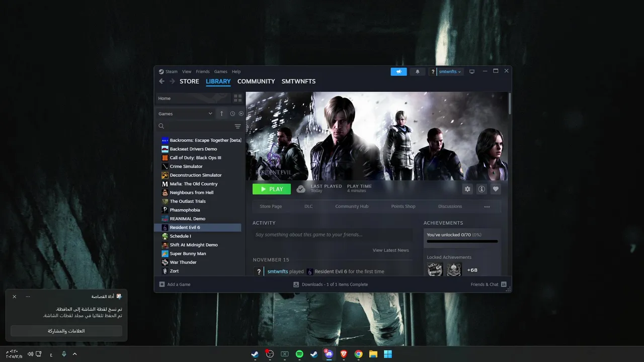Open Discord from the taskbar
Image resolution: width=644 pixels, height=362 pixels.
click(329, 354)
